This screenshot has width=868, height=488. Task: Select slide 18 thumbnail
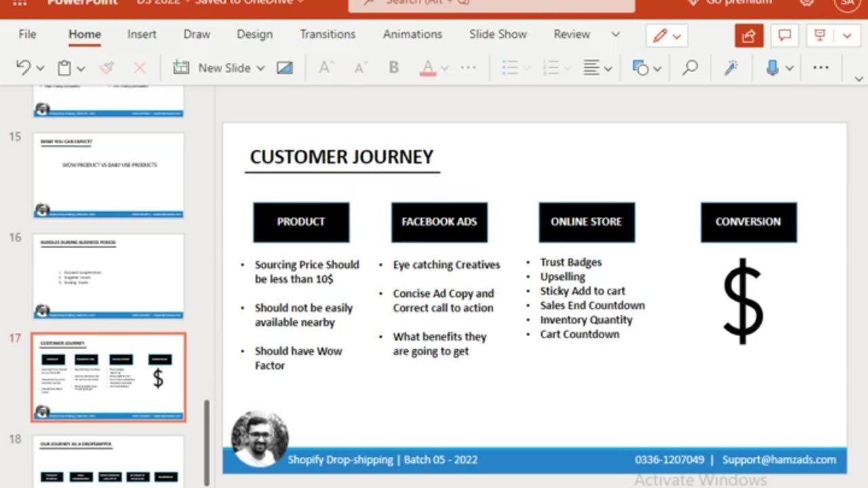[108, 462]
